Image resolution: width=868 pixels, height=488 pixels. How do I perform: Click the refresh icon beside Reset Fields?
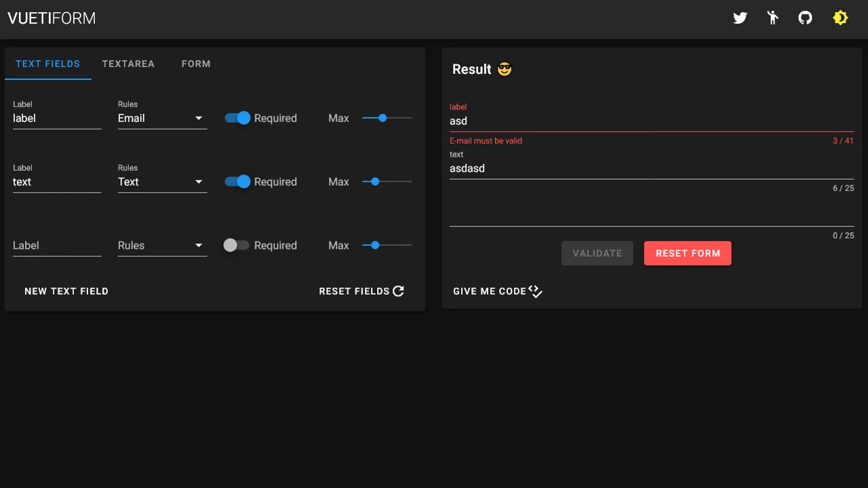pyautogui.click(x=399, y=291)
